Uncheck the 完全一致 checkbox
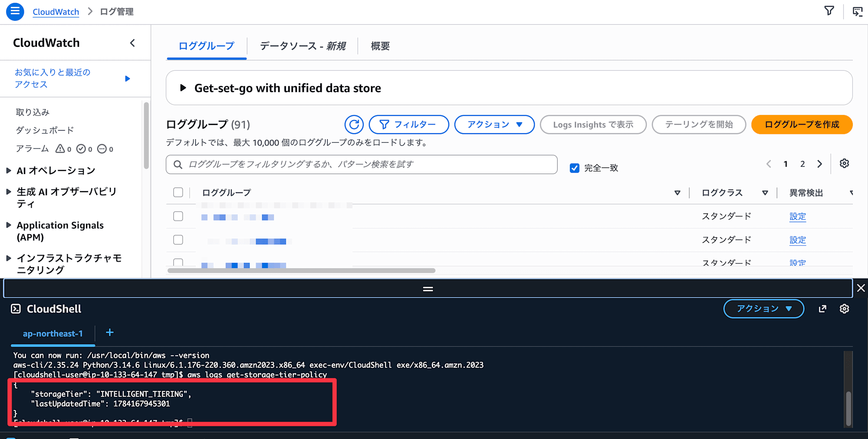Screen dimensions: 868x439 point(575,168)
